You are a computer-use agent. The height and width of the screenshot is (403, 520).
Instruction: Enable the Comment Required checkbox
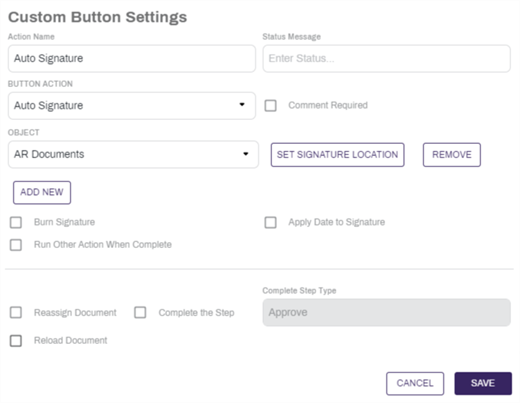pyautogui.click(x=270, y=106)
